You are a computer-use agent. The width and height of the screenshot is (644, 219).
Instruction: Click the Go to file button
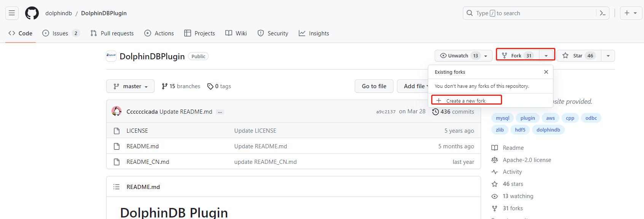pyautogui.click(x=374, y=86)
